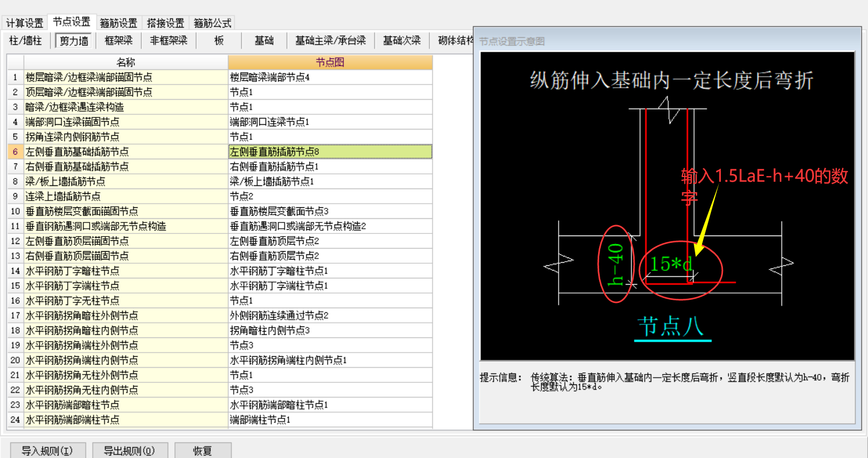Viewport: 868px width, 458px height.
Task: Select the 板 category
Action: (219, 40)
